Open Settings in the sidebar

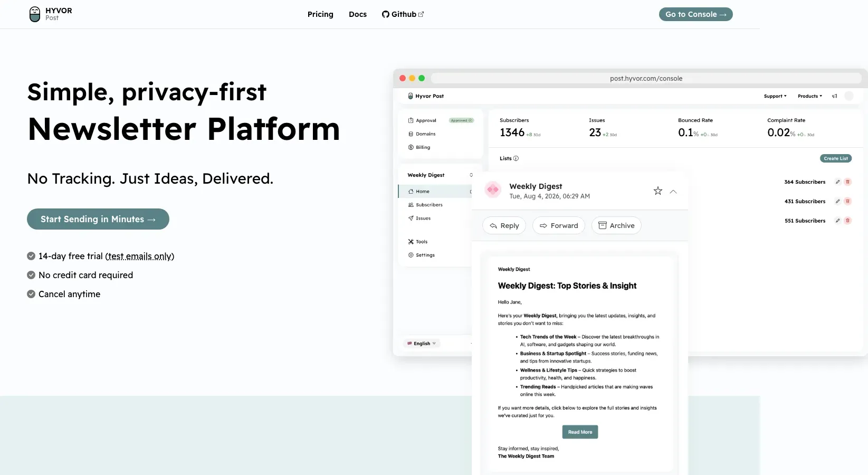click(421, 255)
